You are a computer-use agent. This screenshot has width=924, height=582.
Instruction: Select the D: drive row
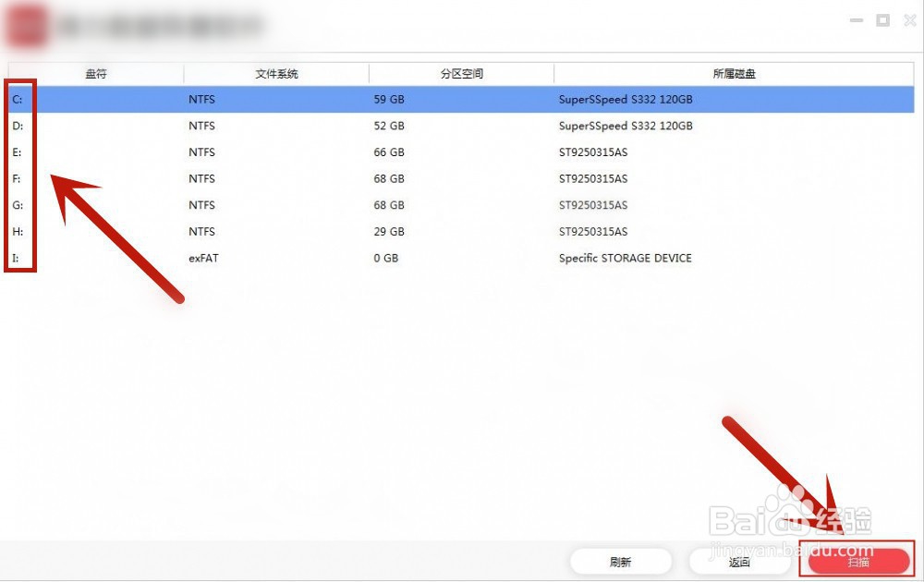pyautogui.click(x=461, y=126)
